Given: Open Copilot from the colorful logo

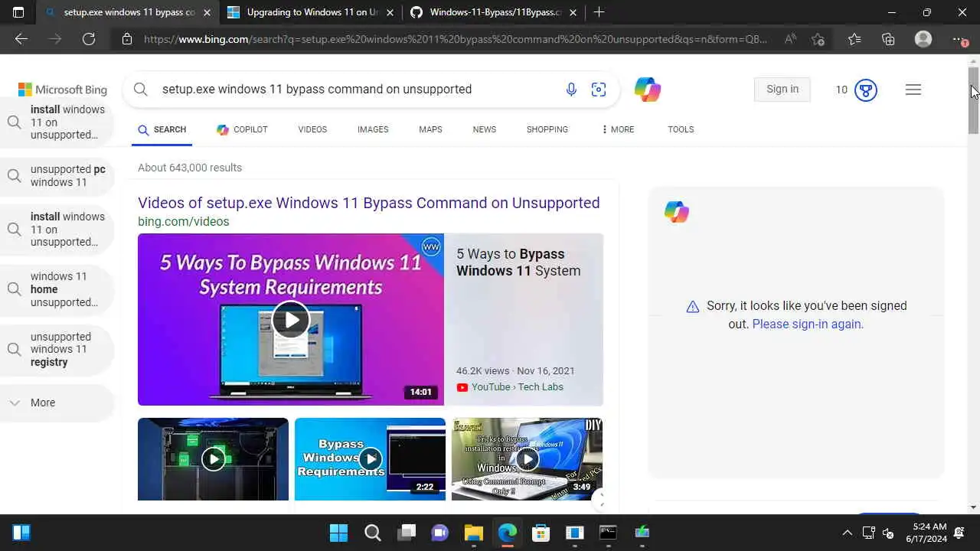Looking at the screenshot, I should (648, 90).
